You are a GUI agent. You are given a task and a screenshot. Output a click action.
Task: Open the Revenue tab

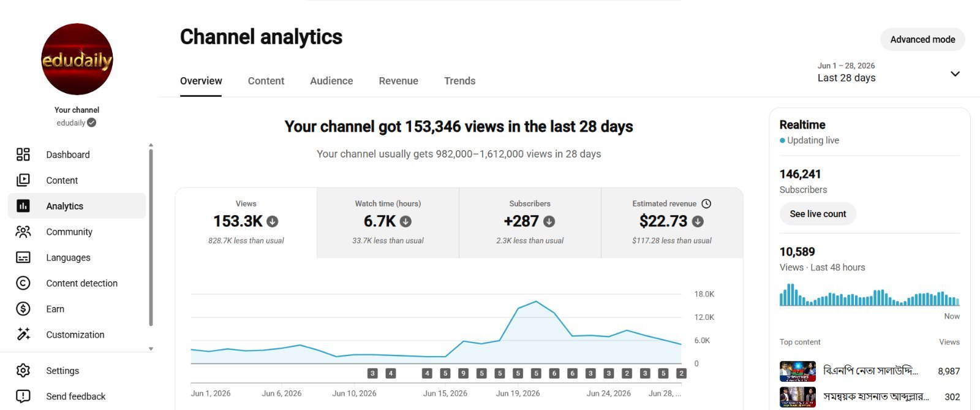(x=398, y=81)
